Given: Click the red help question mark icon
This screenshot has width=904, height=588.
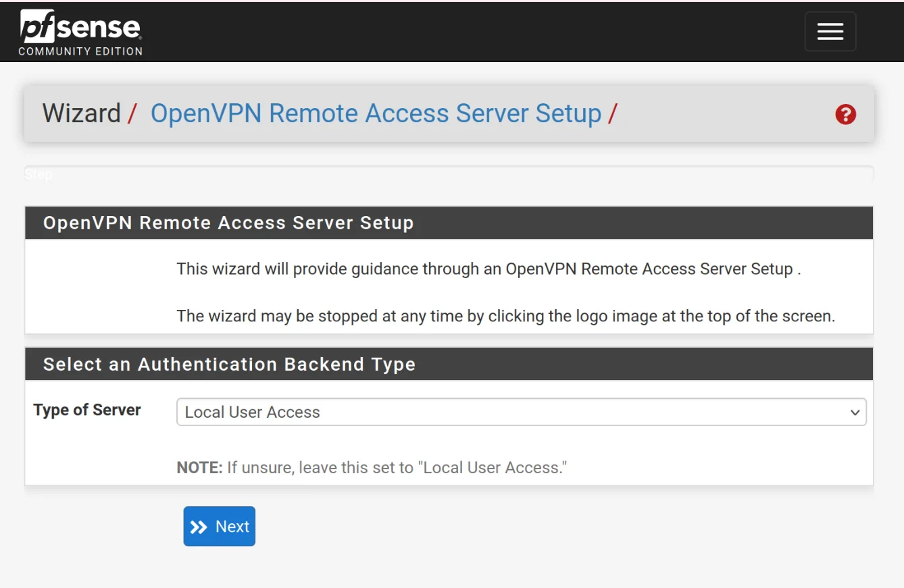Looking at the screenshot, I should point(845,115).
